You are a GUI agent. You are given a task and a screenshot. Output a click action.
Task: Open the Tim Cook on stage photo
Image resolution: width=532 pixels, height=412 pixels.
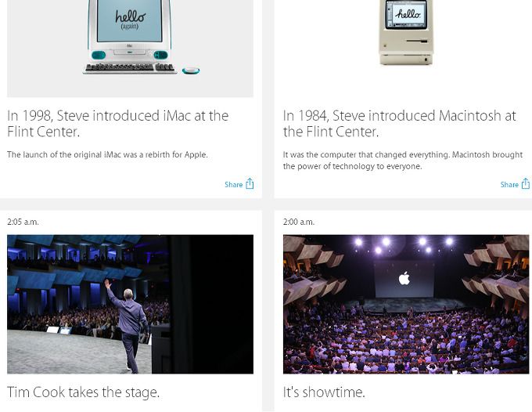coord(131,305)
